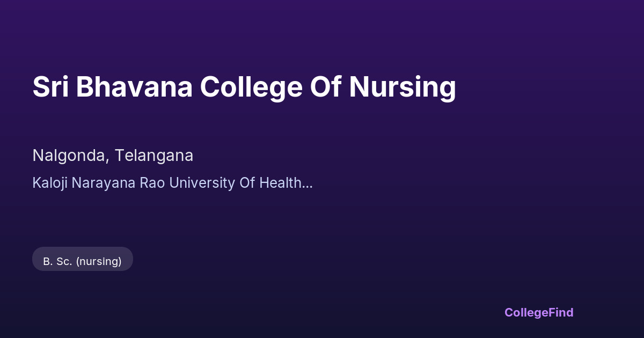644x338 pixels.
Task: Click the B. Sc. (nursing) course tag
Action: [82, 261]
